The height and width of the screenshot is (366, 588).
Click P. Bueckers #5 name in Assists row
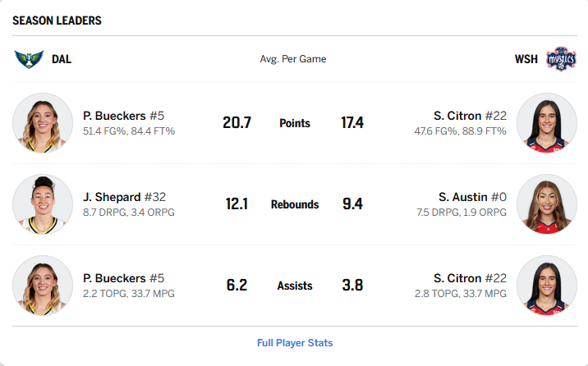coord(123,278)
